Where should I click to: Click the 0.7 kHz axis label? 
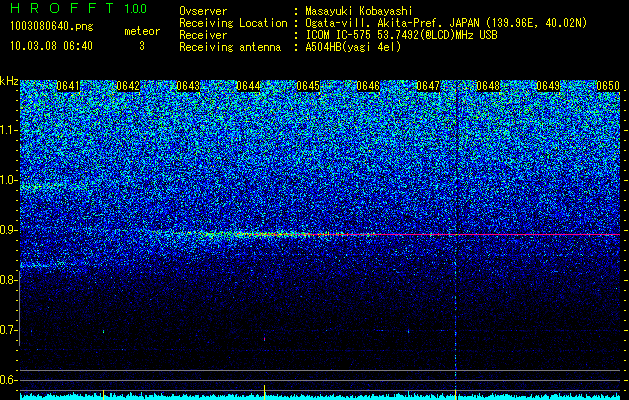[x=8, y=330]
